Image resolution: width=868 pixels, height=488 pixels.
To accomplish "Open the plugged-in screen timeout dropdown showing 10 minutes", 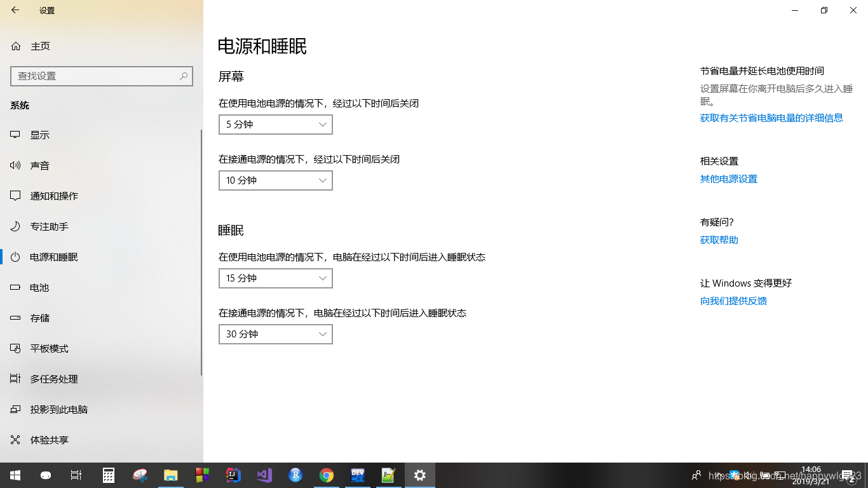I will [275, 180].
